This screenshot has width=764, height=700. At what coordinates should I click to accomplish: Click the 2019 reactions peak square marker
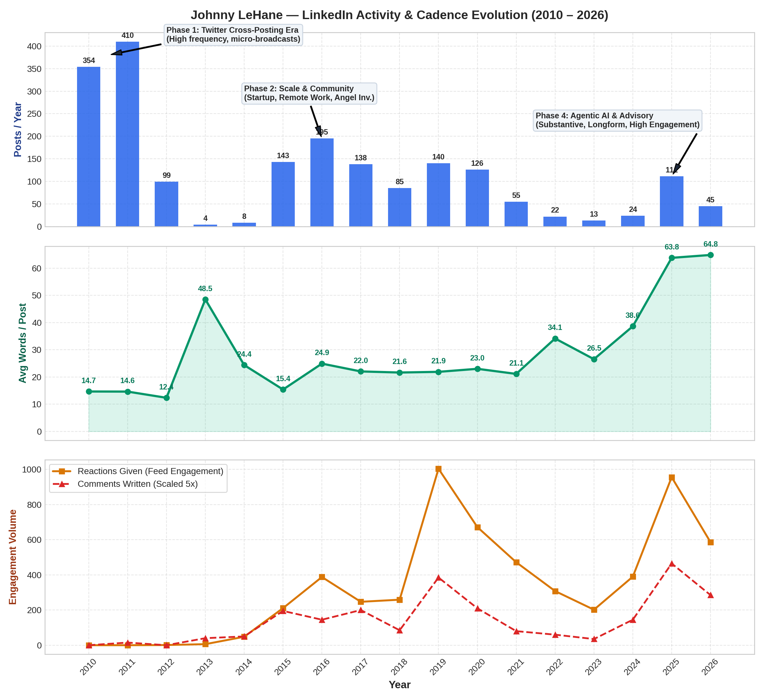pyautogui.click(x=438, y=469)
